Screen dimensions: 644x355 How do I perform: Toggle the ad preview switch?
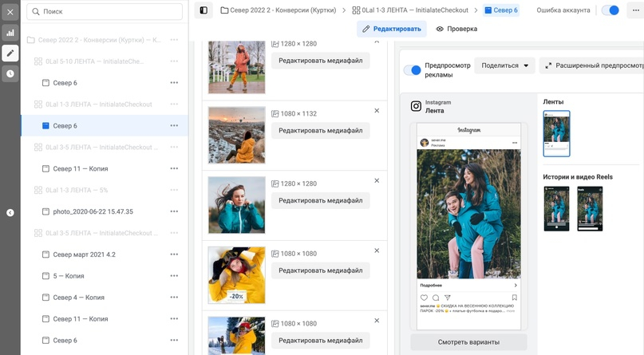tap(413, 70)
